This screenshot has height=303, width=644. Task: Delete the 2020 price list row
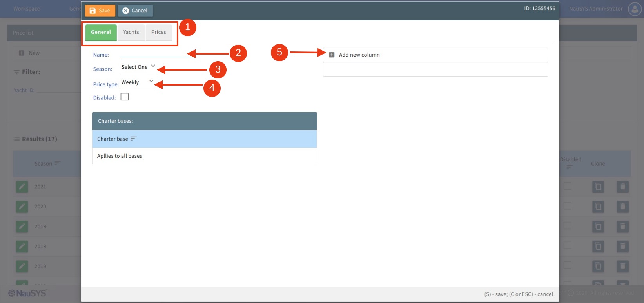(622, 206)
